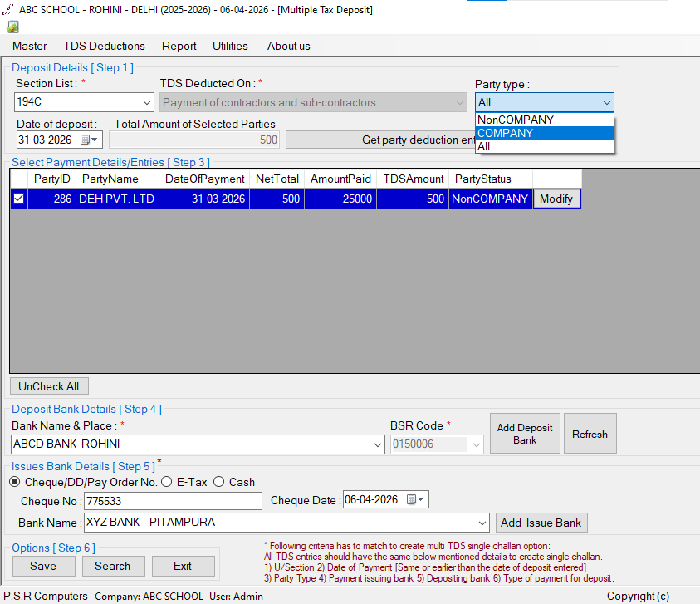
Task: Uncheck the DEH PVT. LTD row checkbox
Action: click(x=18, y=199)
